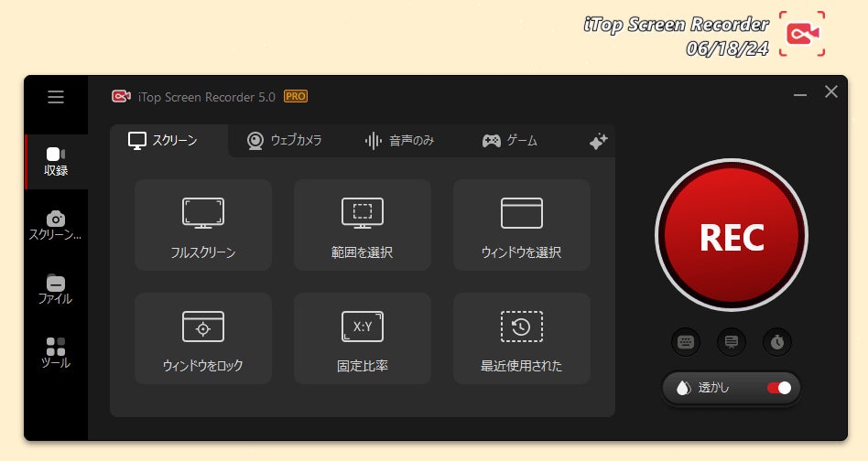868x461 pixels.
Task: Choose フルスクリーン recording mode
Action: [x=203, y=225]
